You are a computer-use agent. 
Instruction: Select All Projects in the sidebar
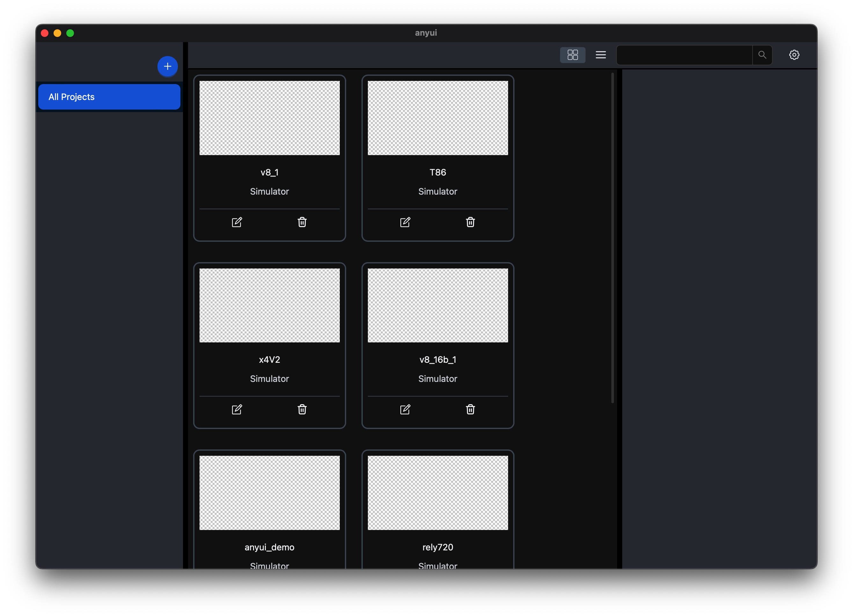tap(109, 97)
